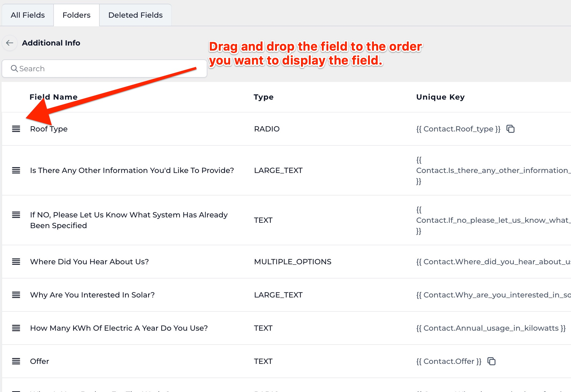Click the Offer field name
The image size is (571, 392).
coord(39,361)
